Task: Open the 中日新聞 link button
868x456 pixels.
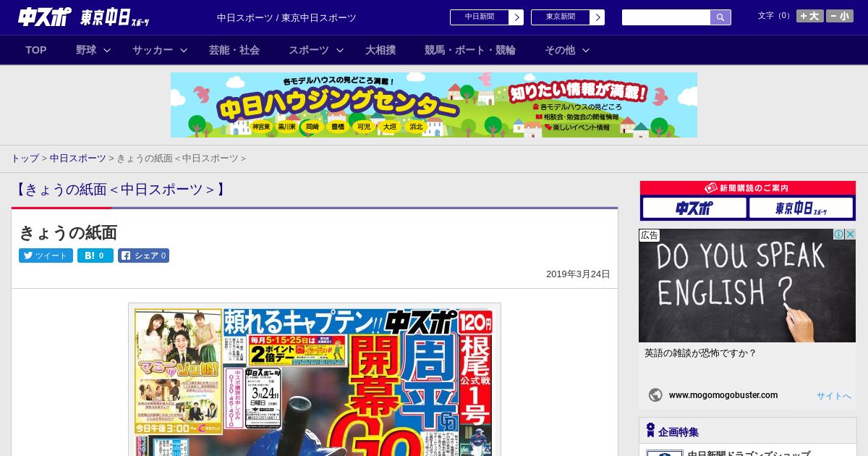Action: click(480, 17)
